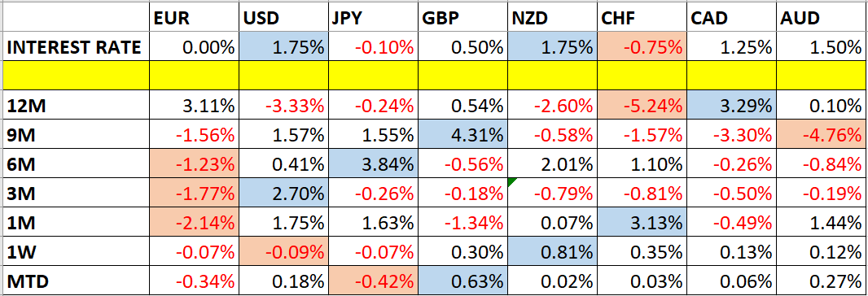The image size is (868, 296).
Task: Select the AUD 9M cell -4.76%
Action: pos(821,134)
